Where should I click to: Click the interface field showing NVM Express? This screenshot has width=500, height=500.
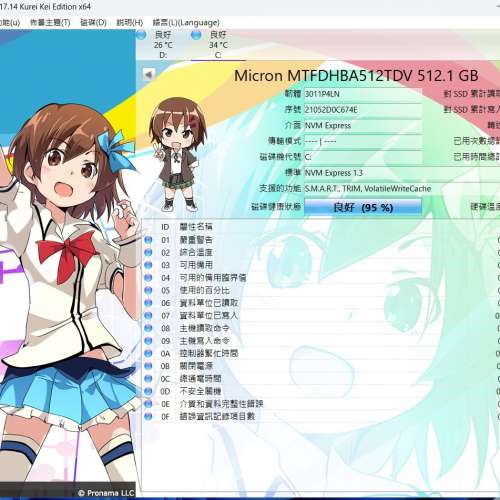pyautogui.click(x=363, y=126)
